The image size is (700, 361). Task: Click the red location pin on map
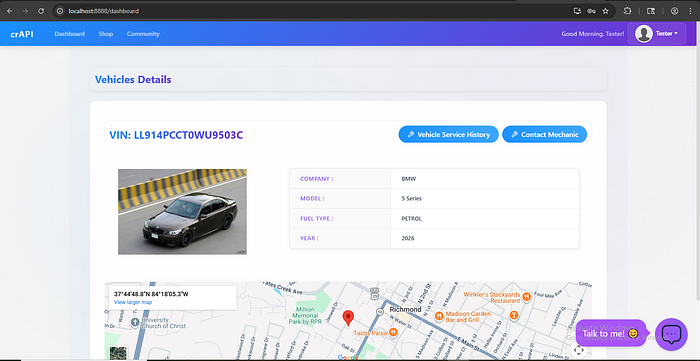click(348, 318)
